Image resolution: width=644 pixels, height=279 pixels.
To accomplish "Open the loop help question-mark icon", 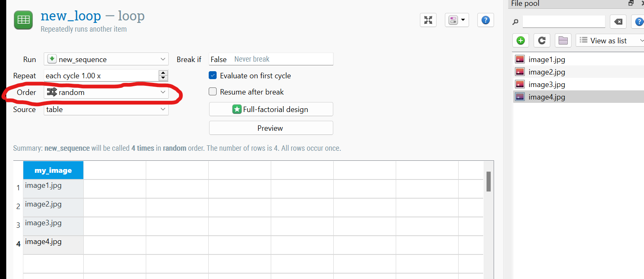I will (x=485, y=20).
